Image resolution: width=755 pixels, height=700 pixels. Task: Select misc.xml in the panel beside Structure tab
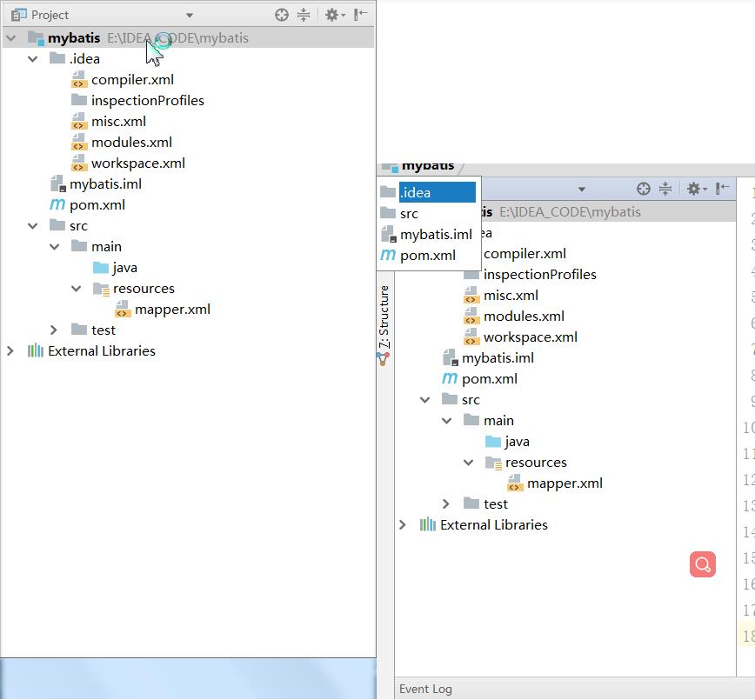511,295
